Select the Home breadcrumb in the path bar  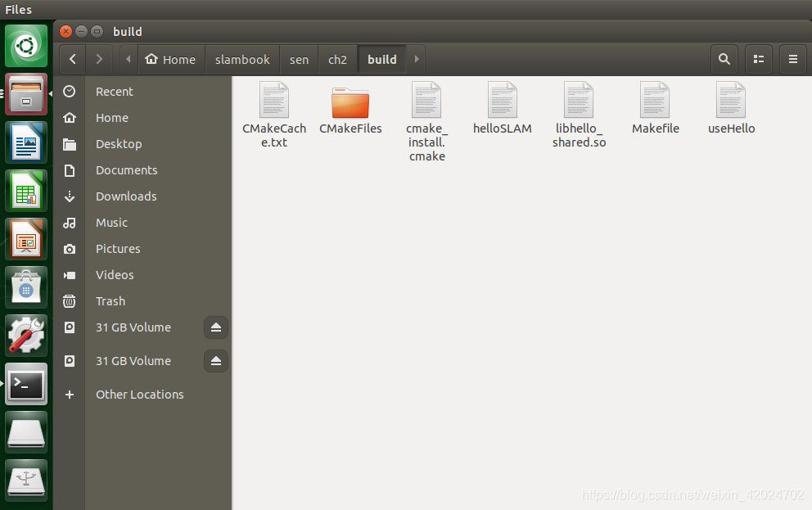(x=171, y=60)
